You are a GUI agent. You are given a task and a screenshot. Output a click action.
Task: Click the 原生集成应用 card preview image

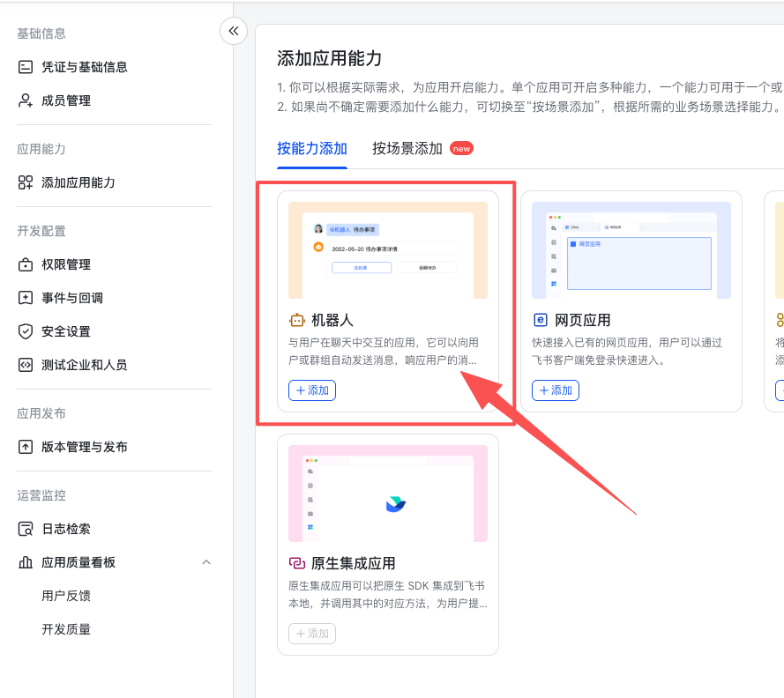(388, 494)
